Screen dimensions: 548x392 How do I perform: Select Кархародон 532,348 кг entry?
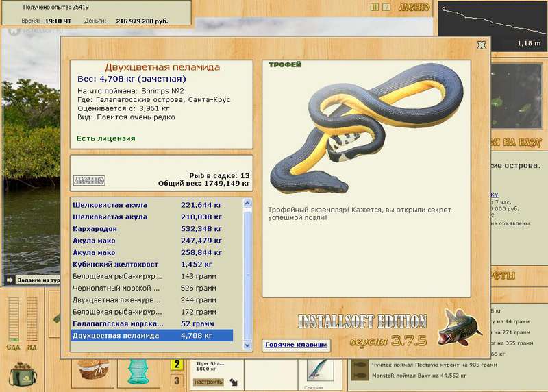152,229
